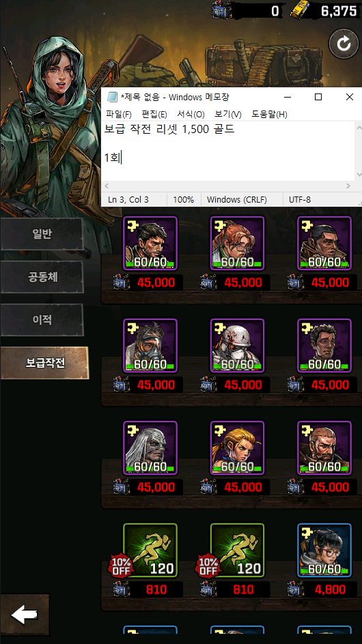This screenshot has height=644, width=362.
Task: Open the 이적 tab
Action: [x=42, y=320]
